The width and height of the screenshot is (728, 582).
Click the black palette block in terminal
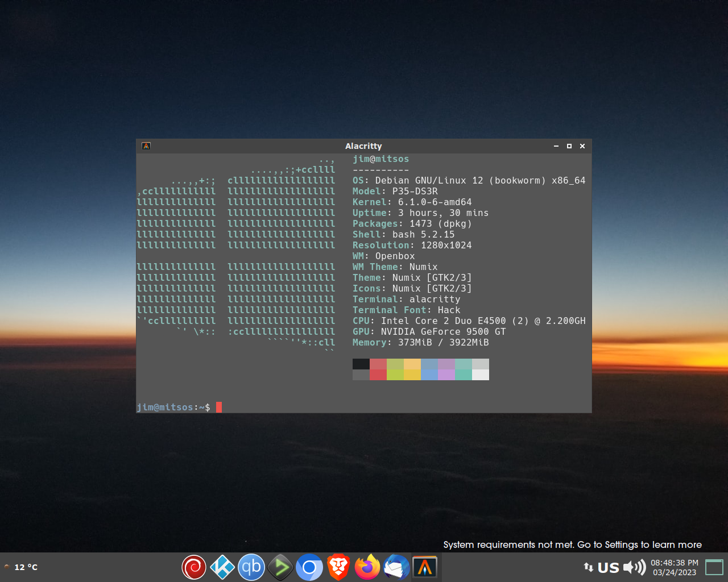361,364
